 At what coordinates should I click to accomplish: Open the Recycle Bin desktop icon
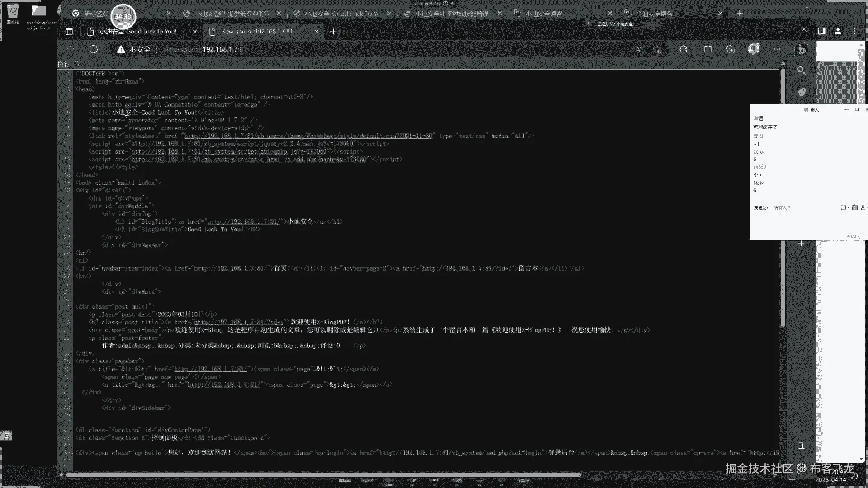[13, 13]
